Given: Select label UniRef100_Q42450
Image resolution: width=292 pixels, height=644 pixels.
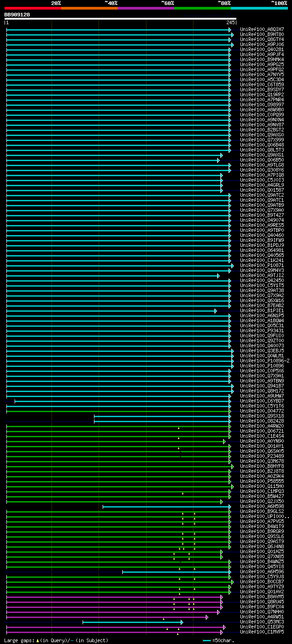Looking at the screenshot, I should (x=262, y=280).
